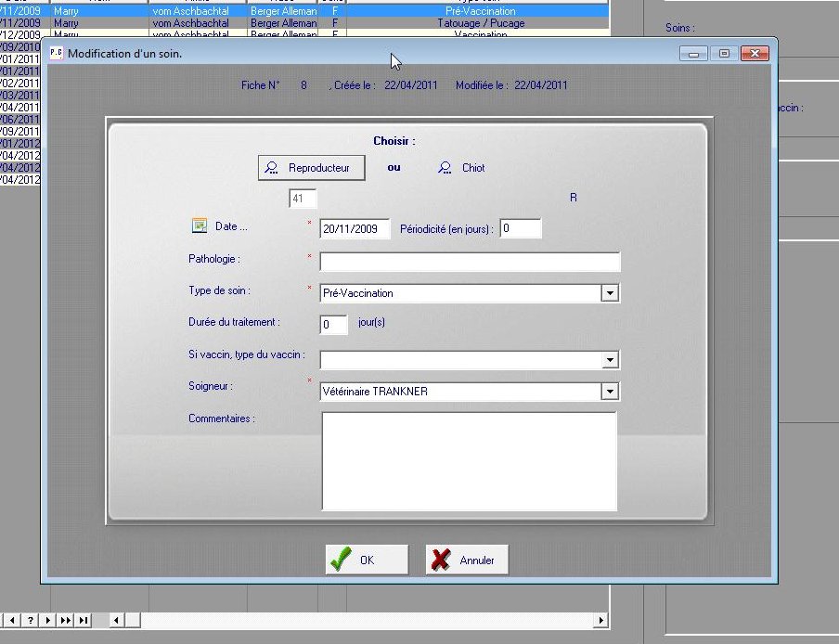Click the Reproducteur search button

point(311,168)
